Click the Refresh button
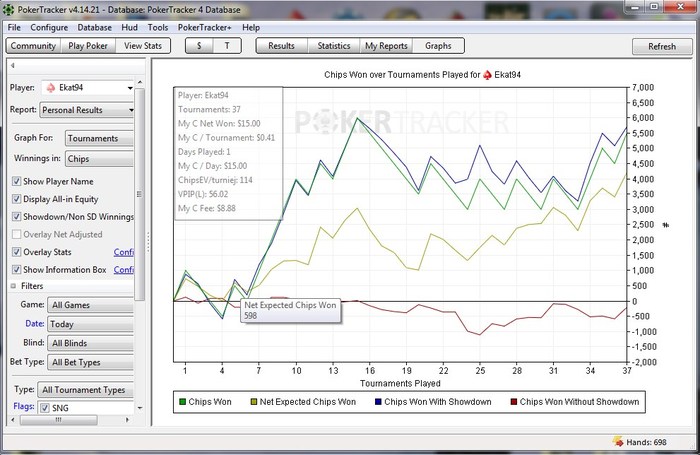700x455 pixels. pos(662,46)
